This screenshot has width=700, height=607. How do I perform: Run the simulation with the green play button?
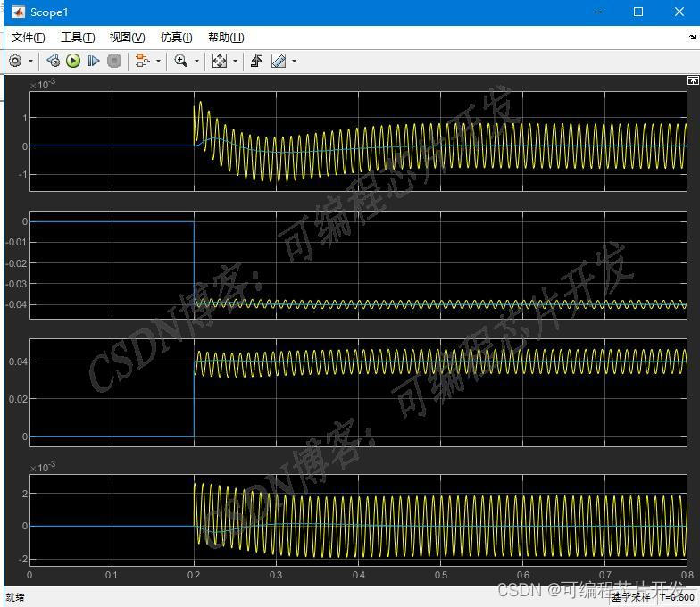point(73,61)
